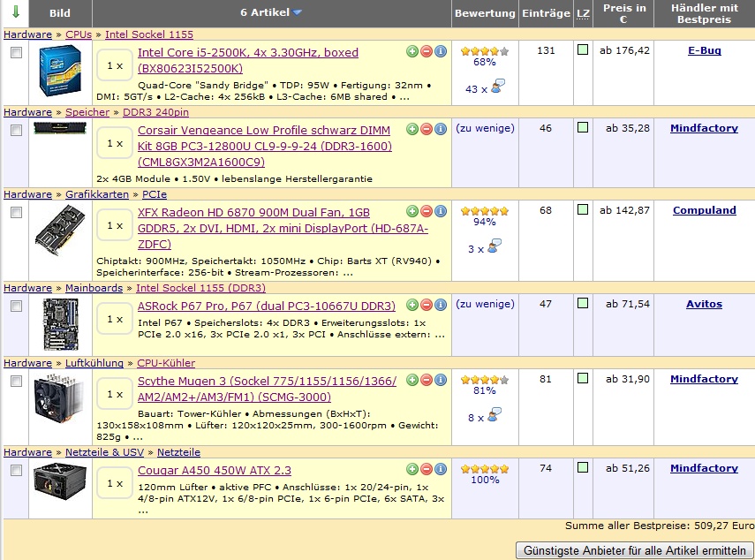Open info icon for Corsair Vengeance
The height and width of the screenshot is (560, 755).
[x=440, y=129]
